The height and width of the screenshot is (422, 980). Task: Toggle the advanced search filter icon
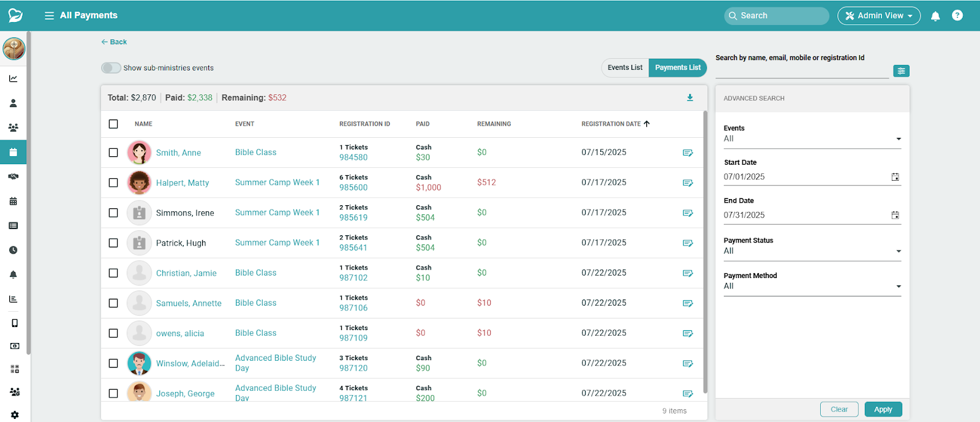901,71
